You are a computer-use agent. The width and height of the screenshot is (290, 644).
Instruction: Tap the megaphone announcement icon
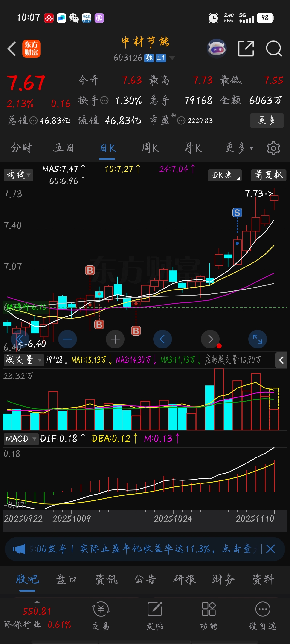pyautogui.click(x=19, y=549)
